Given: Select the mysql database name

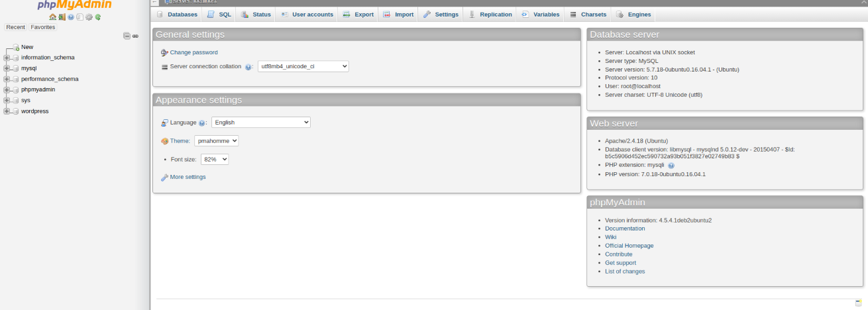Looking at the screenshot, I should pos(29,68).
